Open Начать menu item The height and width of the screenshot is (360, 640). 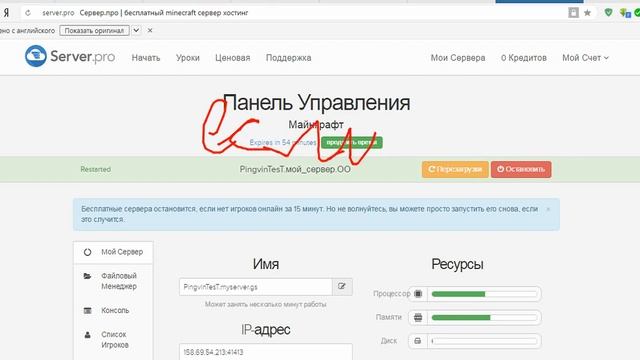(x=146, y=58)
